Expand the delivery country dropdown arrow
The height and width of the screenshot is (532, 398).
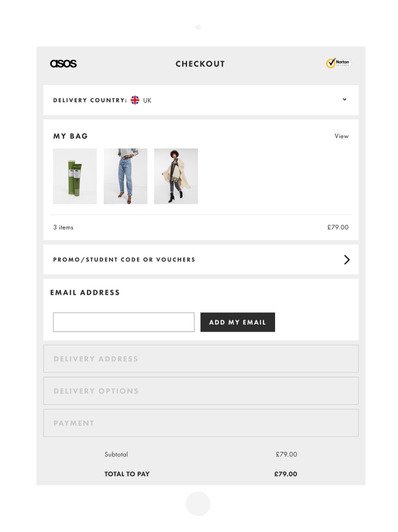(344, 100)
